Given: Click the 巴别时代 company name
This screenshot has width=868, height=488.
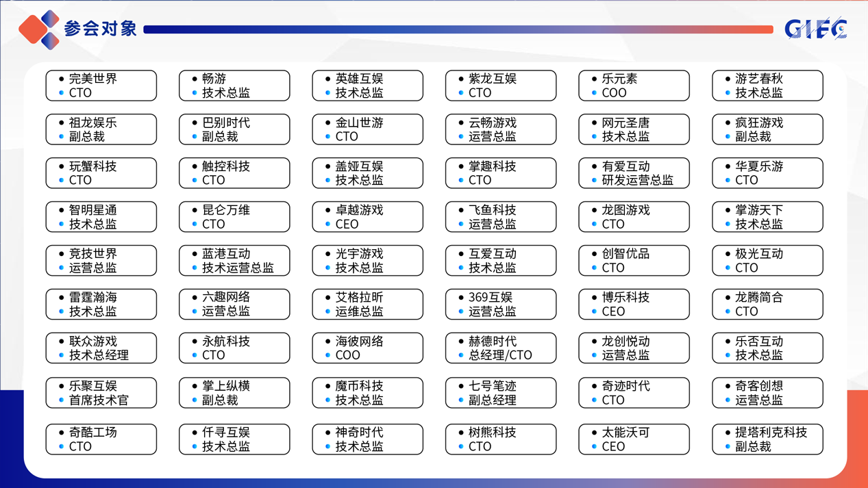Looking at the screenshot, I should point(226,123).
